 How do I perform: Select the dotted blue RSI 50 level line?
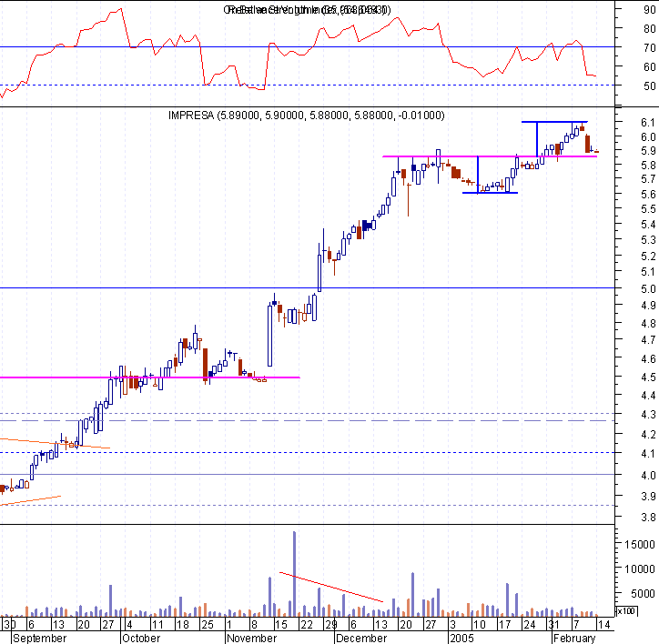(x=308, y=85)
